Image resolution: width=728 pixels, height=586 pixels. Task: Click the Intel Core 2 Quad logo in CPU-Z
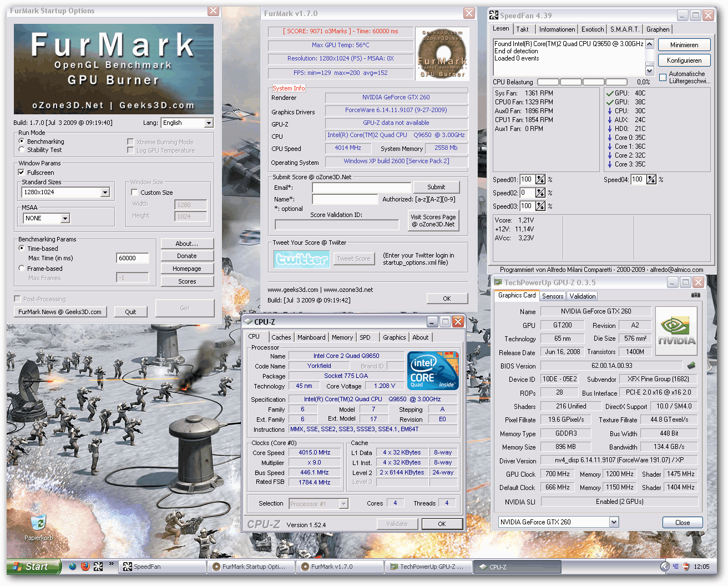pos(433,370)
